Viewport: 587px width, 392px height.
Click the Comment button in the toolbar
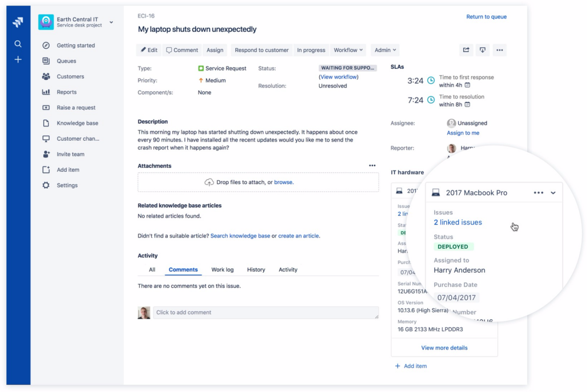pos(182,50)
